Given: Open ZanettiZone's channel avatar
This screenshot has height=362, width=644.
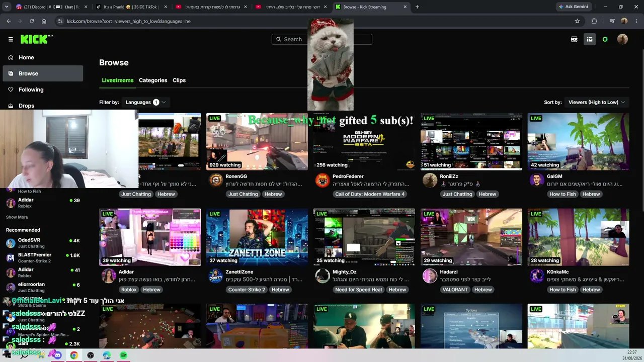Looking at the screenshot, I should [x=215, y=276].
